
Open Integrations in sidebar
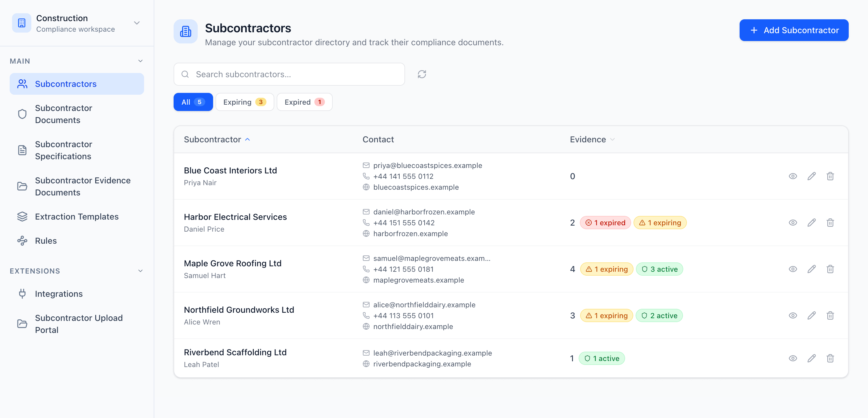77,294
